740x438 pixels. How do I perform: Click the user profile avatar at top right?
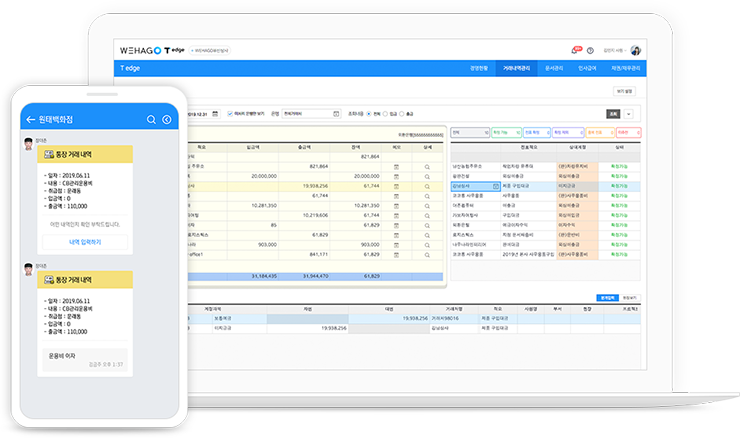click(x=636, y=50)
